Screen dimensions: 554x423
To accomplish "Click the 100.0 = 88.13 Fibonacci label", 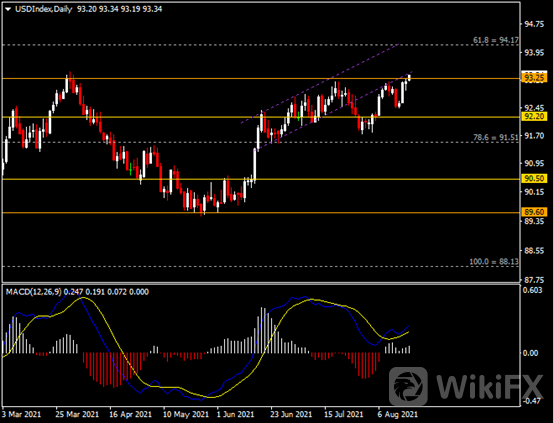I will pos(494,262).
